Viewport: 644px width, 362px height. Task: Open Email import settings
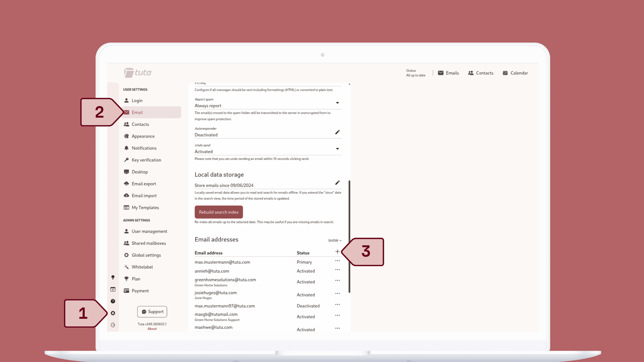click(152, 195)
